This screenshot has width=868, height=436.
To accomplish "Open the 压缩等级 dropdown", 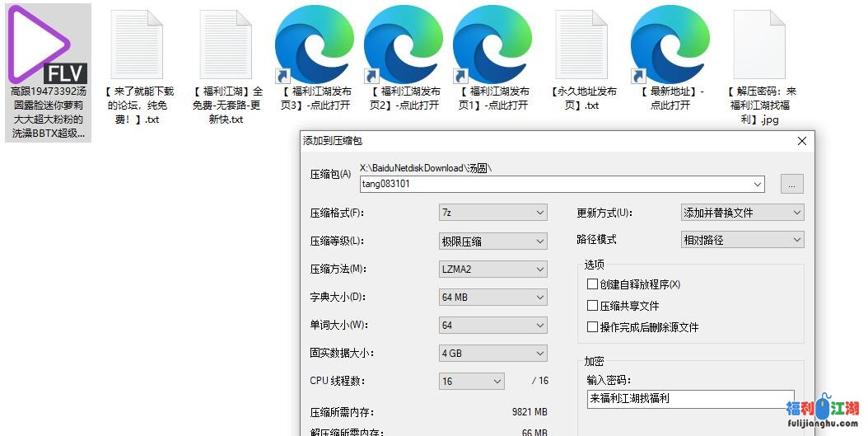I will tap(492, 241).
